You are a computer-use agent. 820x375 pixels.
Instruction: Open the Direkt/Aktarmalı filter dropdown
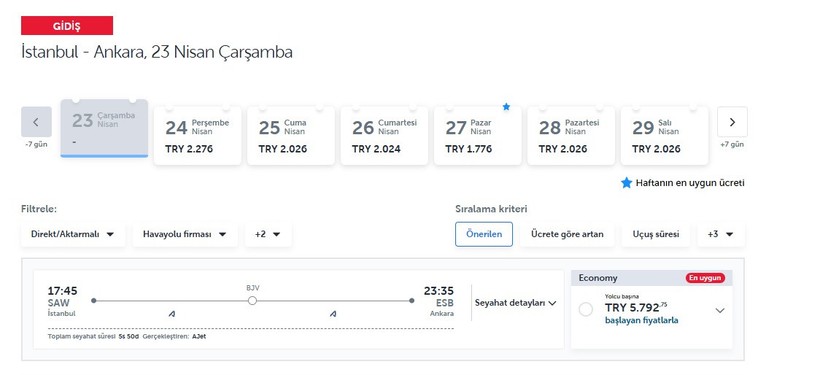[73, 234]
